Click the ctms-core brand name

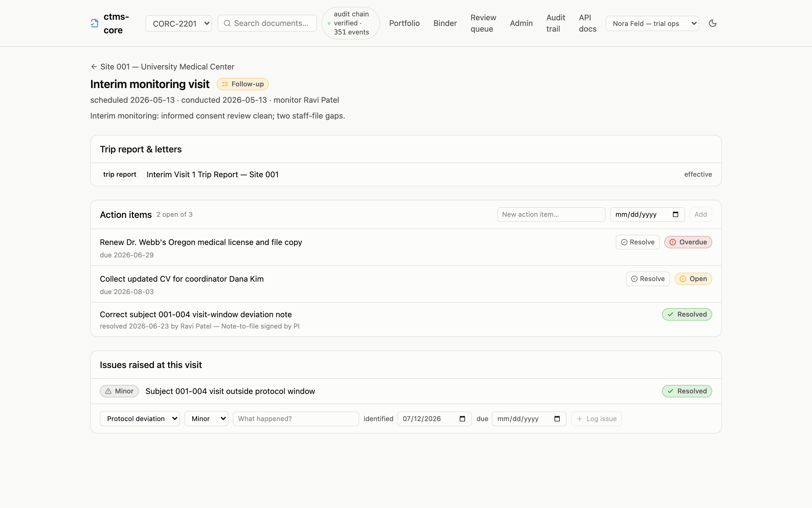116,23
